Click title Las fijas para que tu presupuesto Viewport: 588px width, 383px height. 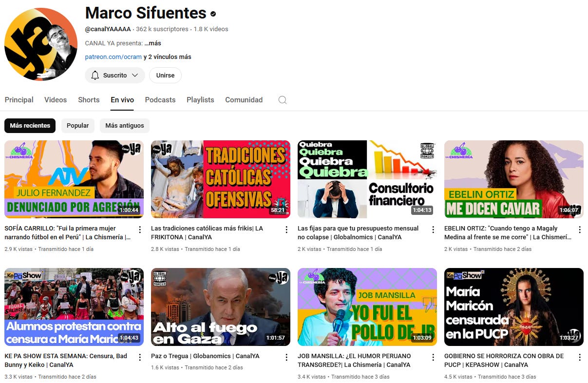pos(358,233)
